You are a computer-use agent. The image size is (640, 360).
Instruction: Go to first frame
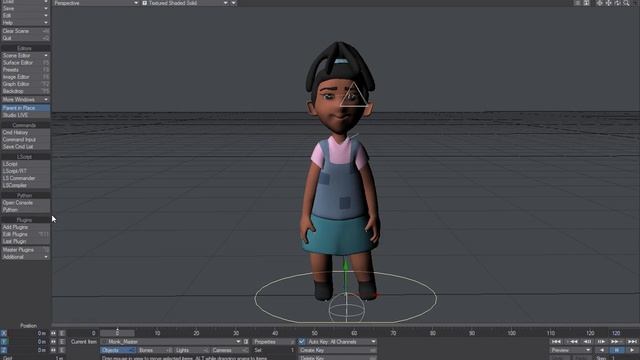coord(556,342)
